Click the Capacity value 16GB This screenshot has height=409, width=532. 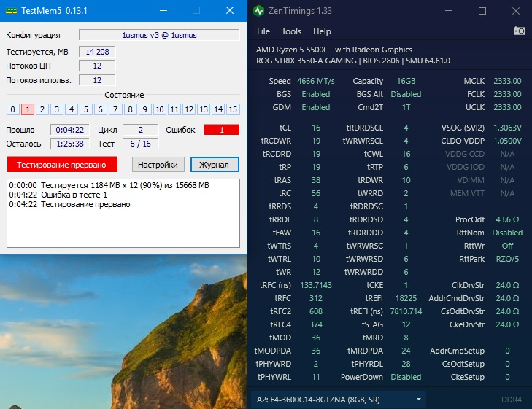406,81
